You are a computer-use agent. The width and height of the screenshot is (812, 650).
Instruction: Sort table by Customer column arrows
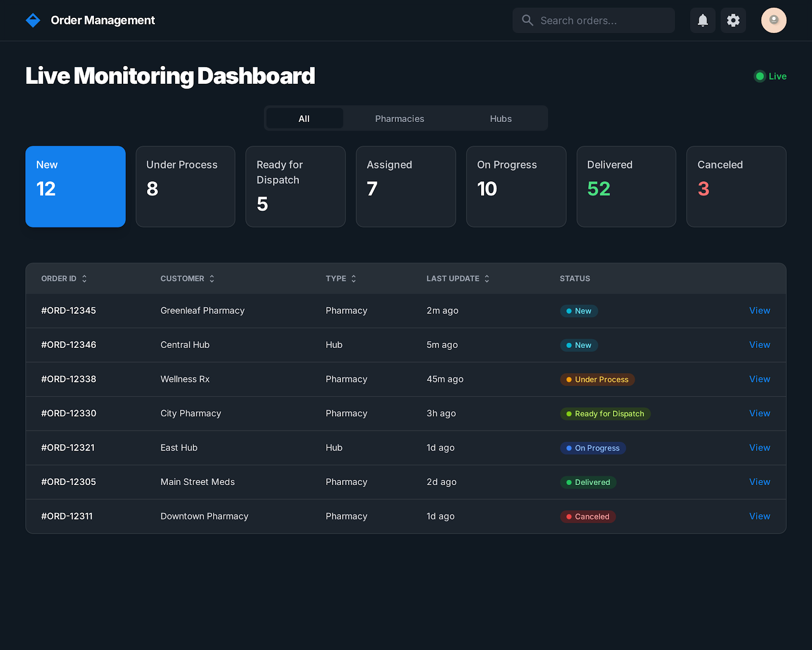tap(212, 279)
